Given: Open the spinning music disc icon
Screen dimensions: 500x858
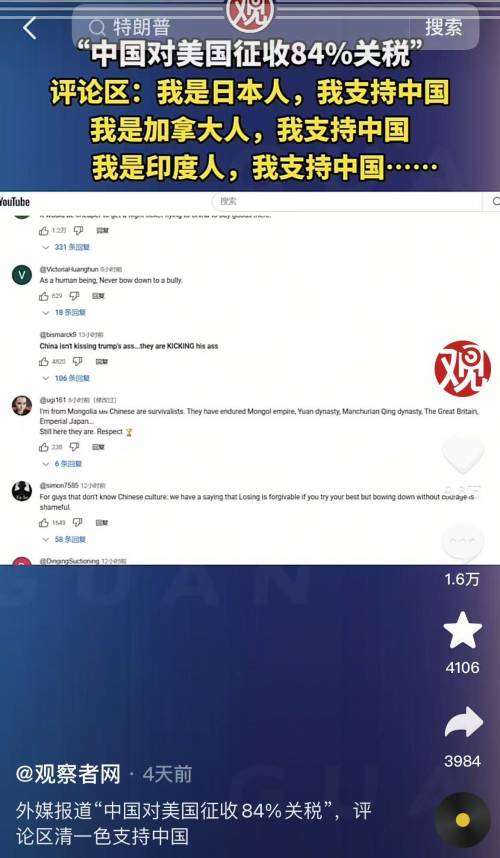Looking at the screenshot, I should click(463, 820).
